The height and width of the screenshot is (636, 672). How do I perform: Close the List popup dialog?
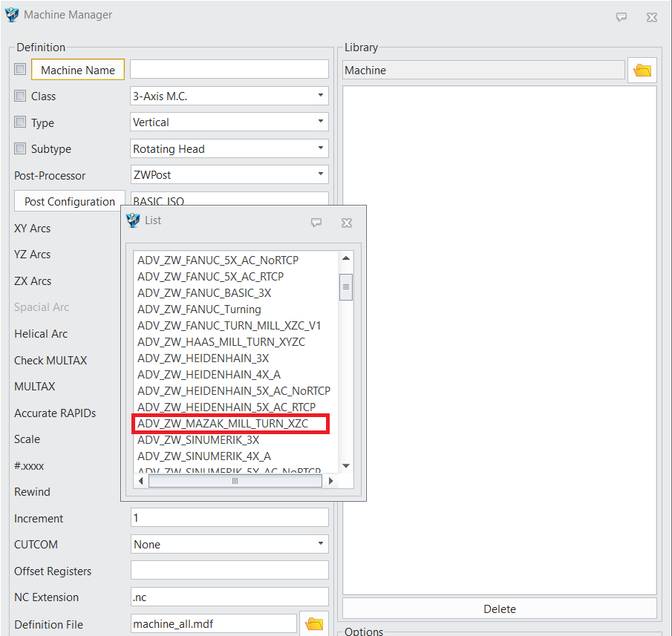[346, 222]
